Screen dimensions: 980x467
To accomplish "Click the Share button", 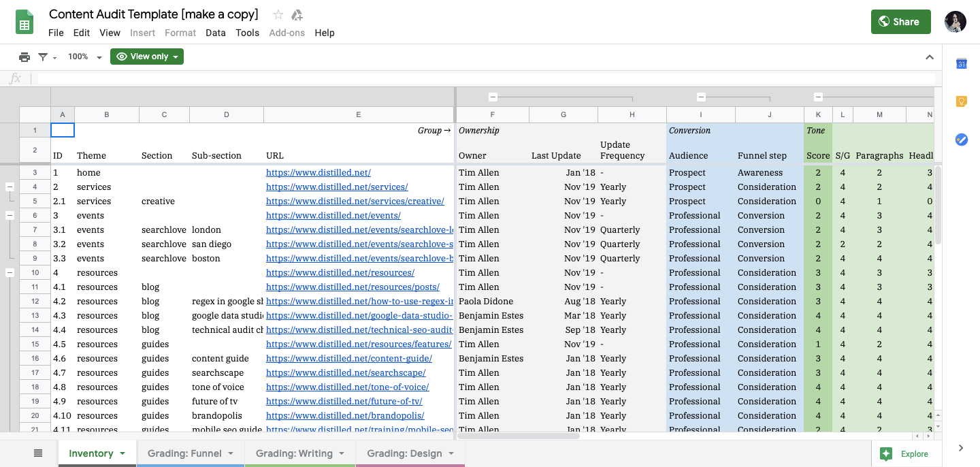I will [900, 21].
